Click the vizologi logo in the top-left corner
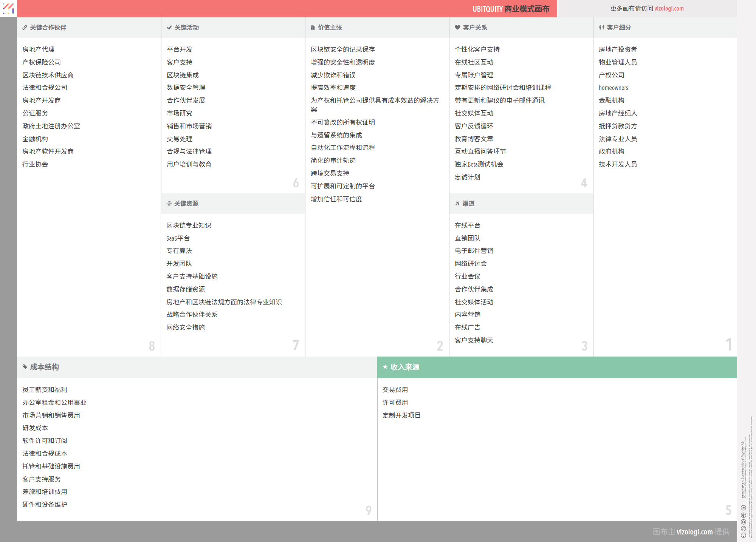Screen dimensions: 756x542 tap(8, 8)
